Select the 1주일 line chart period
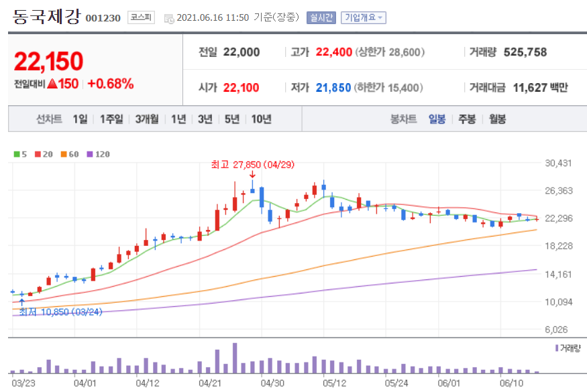587x392 pixels. 111,119
